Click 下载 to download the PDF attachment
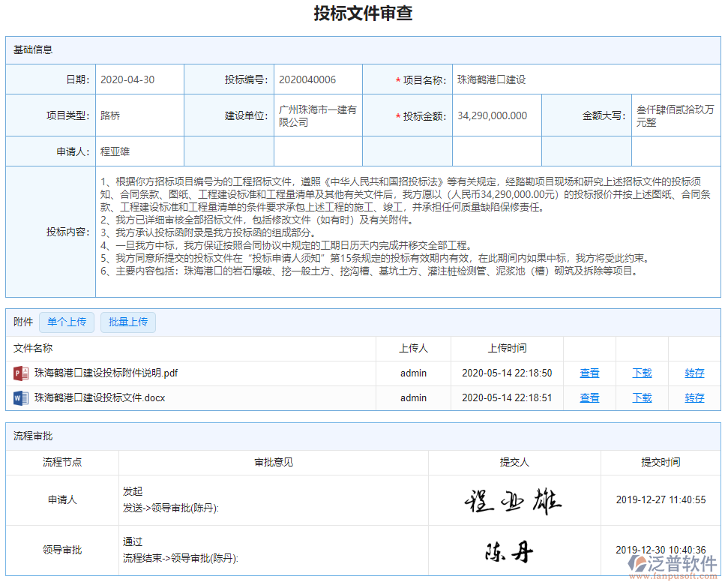 pyautogui.click(x=642, y=373)
